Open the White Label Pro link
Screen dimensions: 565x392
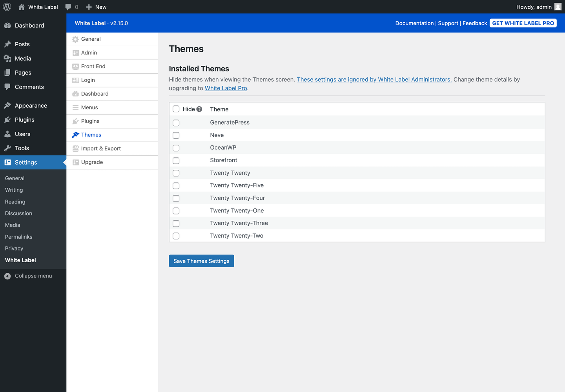coord(226,88)
